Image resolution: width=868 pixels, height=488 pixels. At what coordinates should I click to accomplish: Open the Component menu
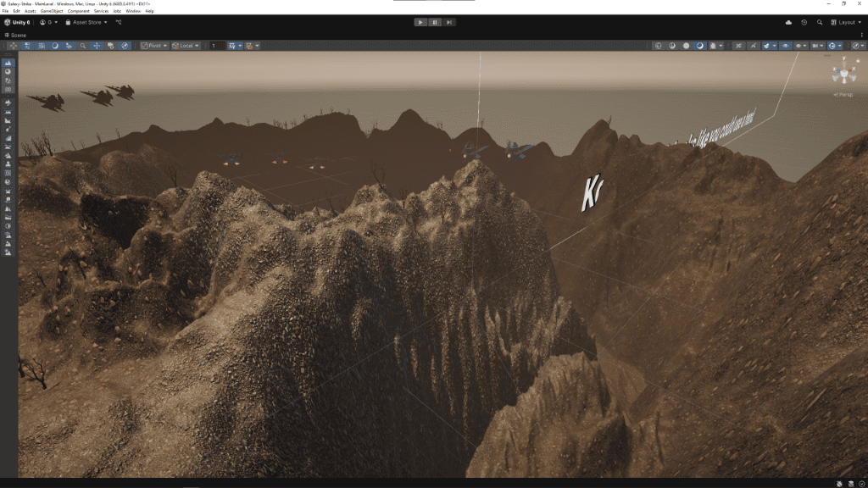click(79, 11)
